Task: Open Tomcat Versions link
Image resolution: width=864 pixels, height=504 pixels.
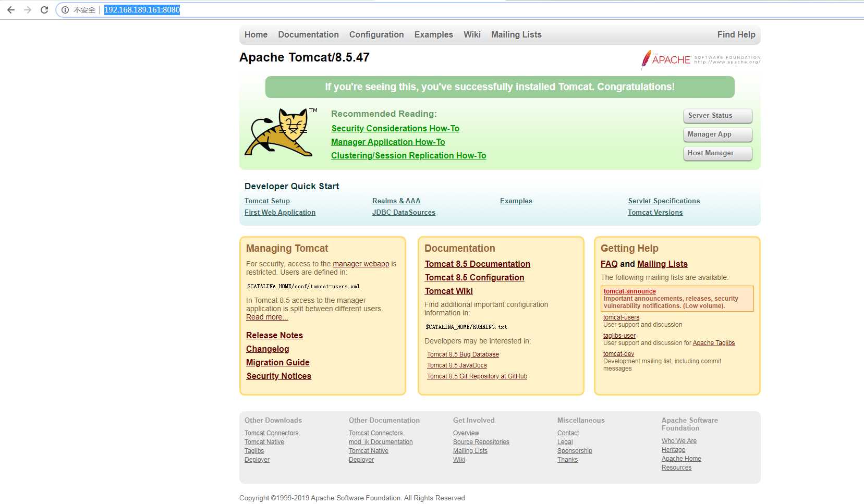Action: (x=655, y=212)
